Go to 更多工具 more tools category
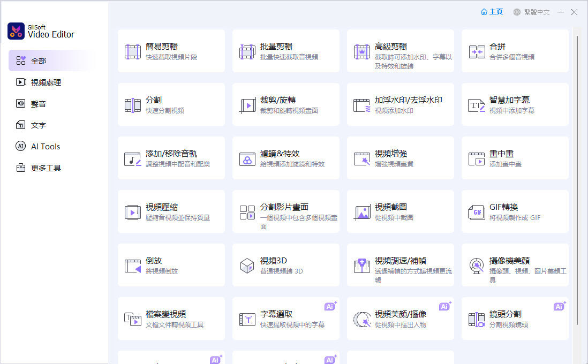Screen dimensions: 588x364 click(x=46, y=168)
